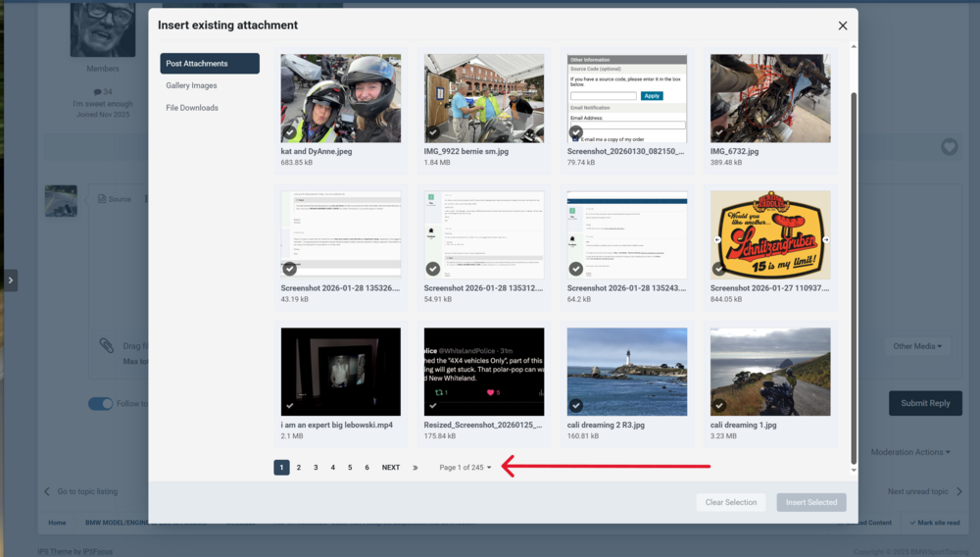Go to page 3 of attachments
The height and width of the screenshot is (557, 980).
[x=316, y=468]
